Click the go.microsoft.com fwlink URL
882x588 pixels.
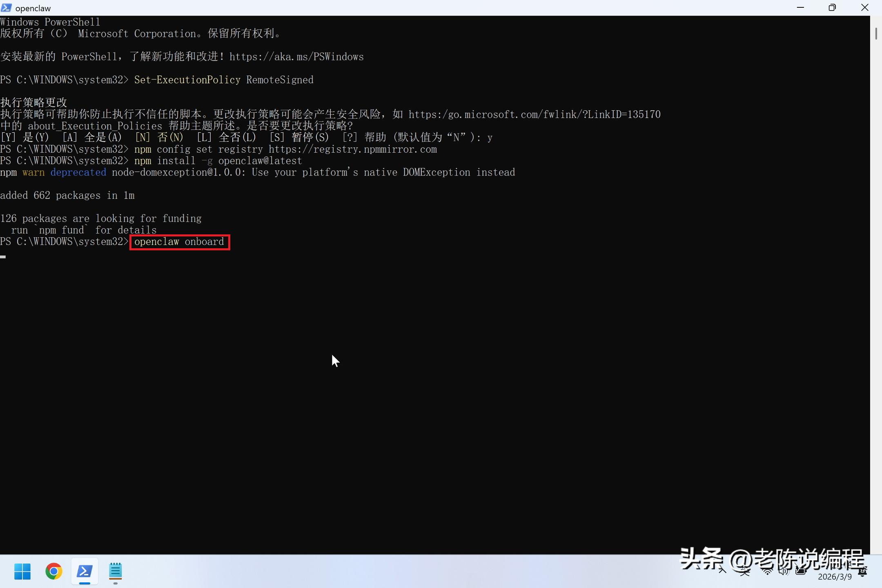534,114
